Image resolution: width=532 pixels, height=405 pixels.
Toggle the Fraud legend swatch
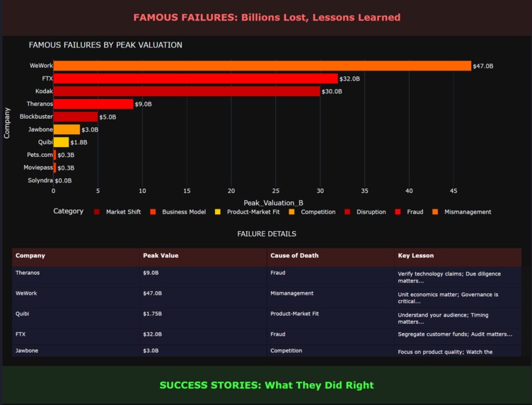pos(398,212)
